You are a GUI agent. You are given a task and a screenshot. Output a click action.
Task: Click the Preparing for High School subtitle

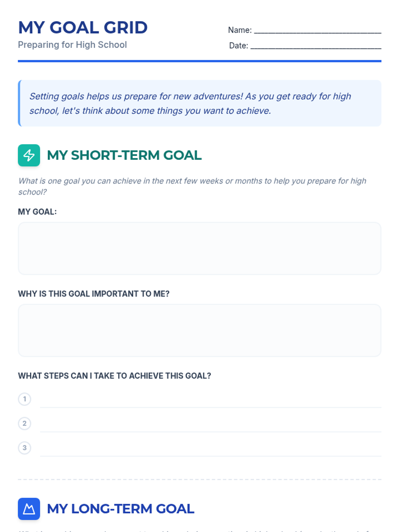[x=72, y=45]
